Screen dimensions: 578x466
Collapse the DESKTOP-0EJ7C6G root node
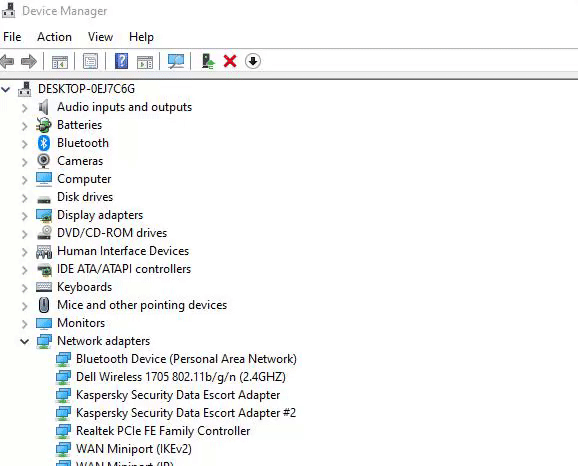pos(6,89)
